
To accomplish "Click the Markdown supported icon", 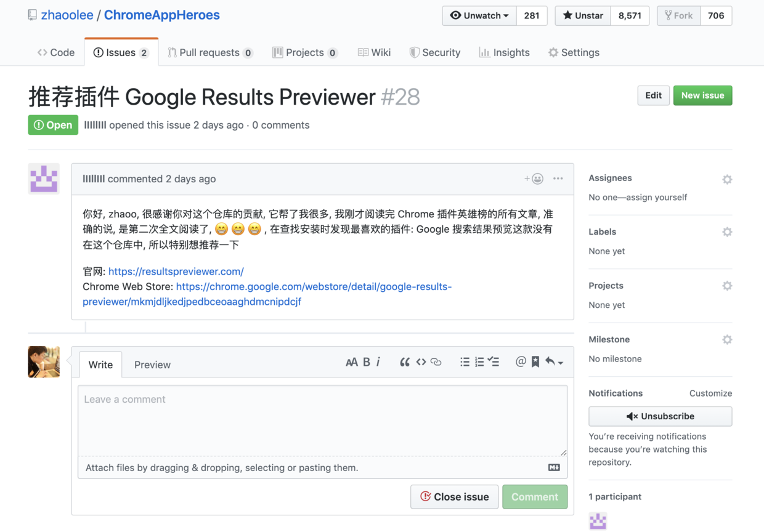I will 554,467.
